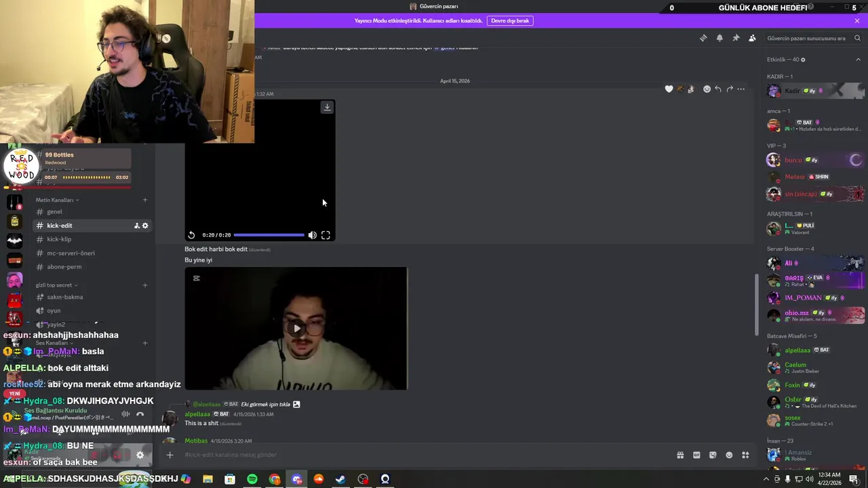Screen dimensions: 868x488
Task: Collapse the Etkinlik section chevron
Action: (x=858, y=60)
